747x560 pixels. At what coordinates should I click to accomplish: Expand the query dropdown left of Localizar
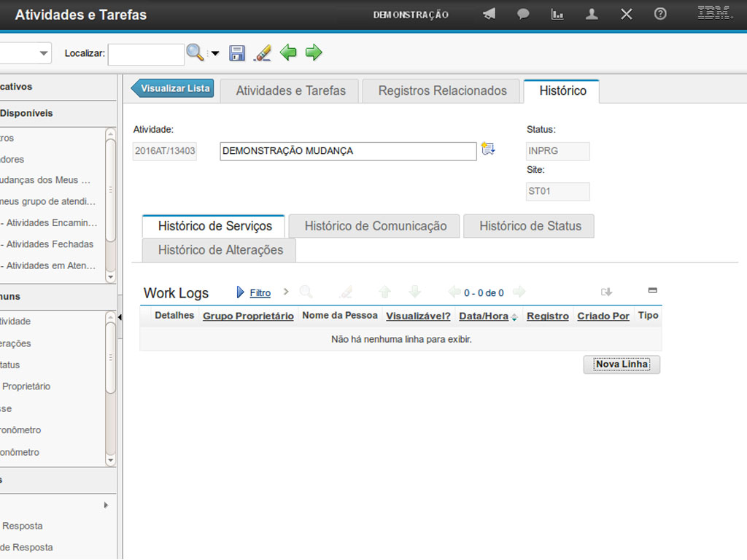[44, 53]
